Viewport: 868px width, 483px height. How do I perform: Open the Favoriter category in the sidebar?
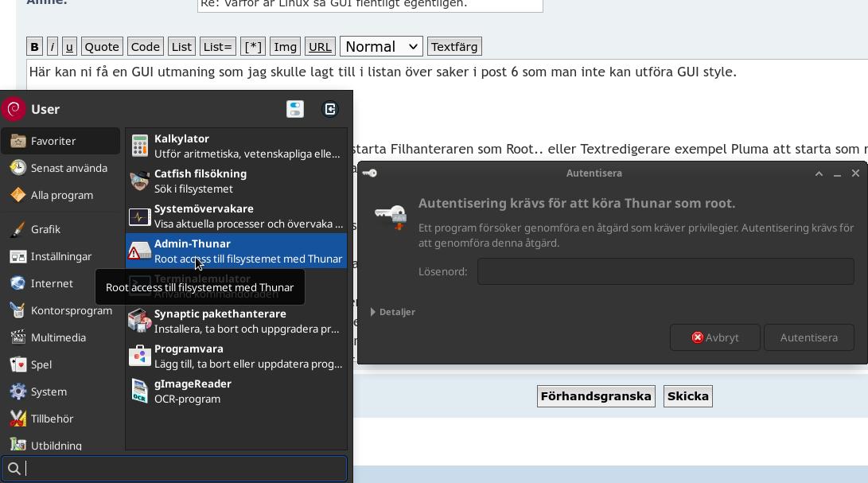(x=54, y=141)
